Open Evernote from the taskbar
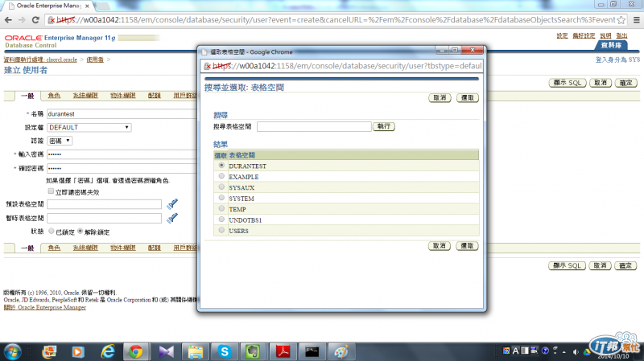Viewport: 644px width, 361px height. 254,351
